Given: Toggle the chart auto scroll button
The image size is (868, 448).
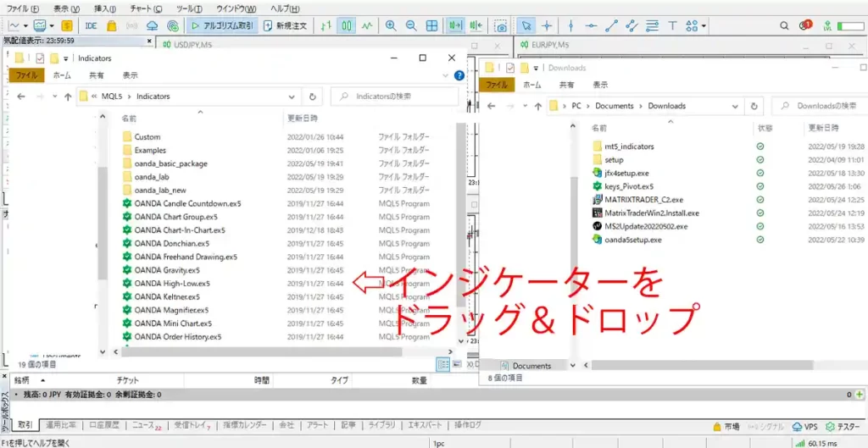Looking at the screenshot, I should point(457,26).
